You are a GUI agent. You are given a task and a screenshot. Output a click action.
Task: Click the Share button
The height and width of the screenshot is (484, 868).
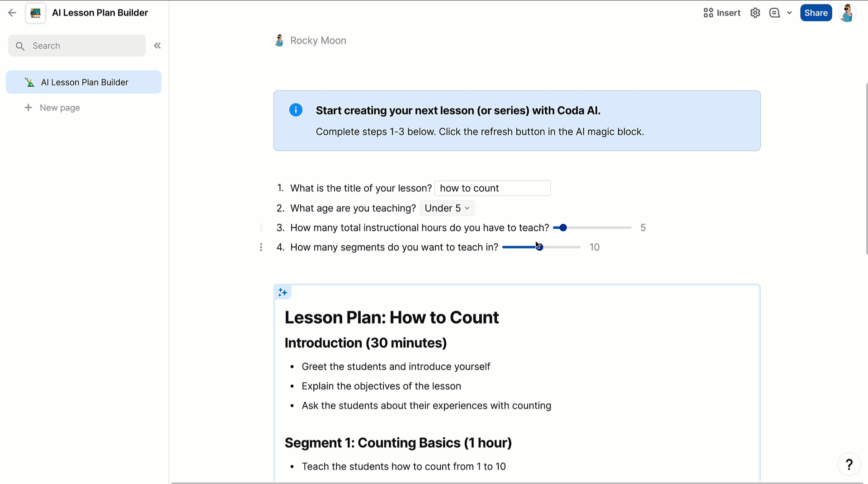[x=816, y=13]
